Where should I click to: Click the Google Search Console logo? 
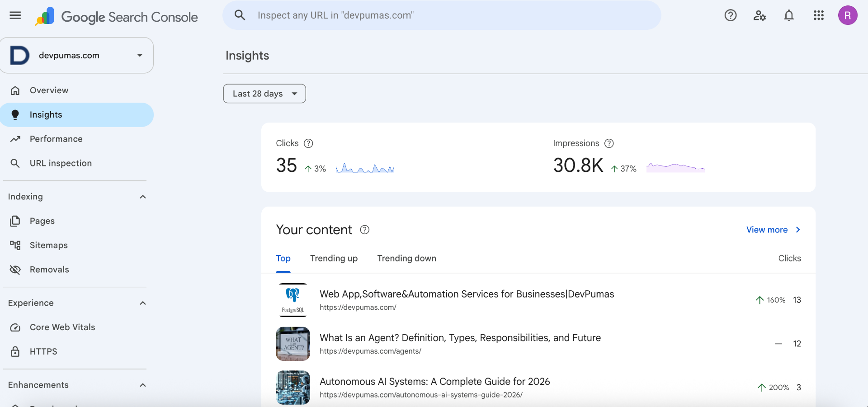pyautogui.click(x=117, y=17)
